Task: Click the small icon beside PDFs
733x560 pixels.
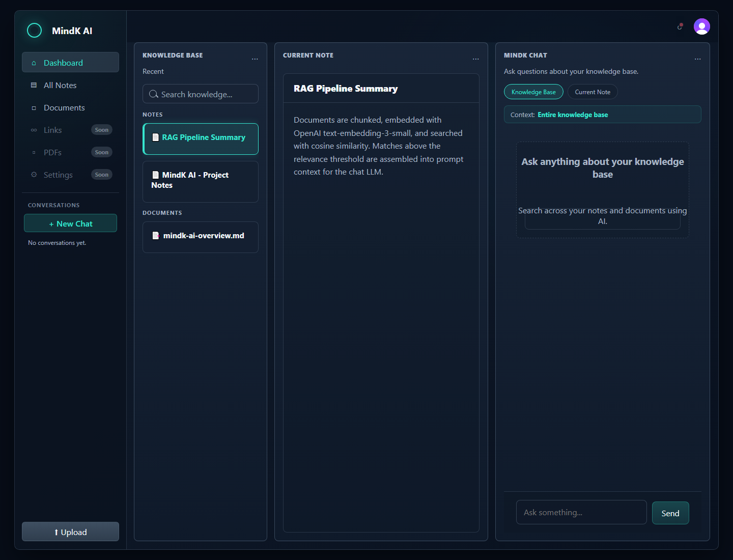Action: coord(34,153)
